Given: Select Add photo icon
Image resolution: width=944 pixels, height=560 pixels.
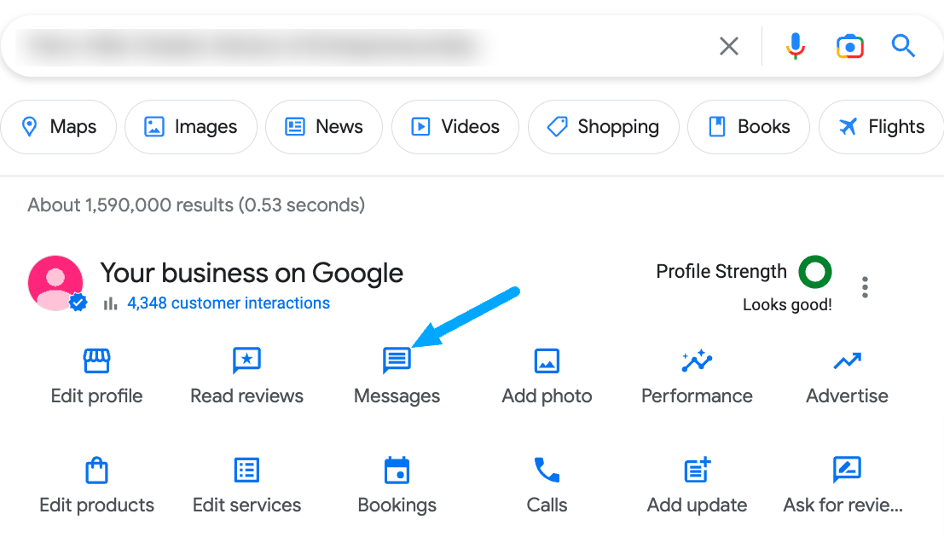Looking at the screenshot, I should [547, 361].
